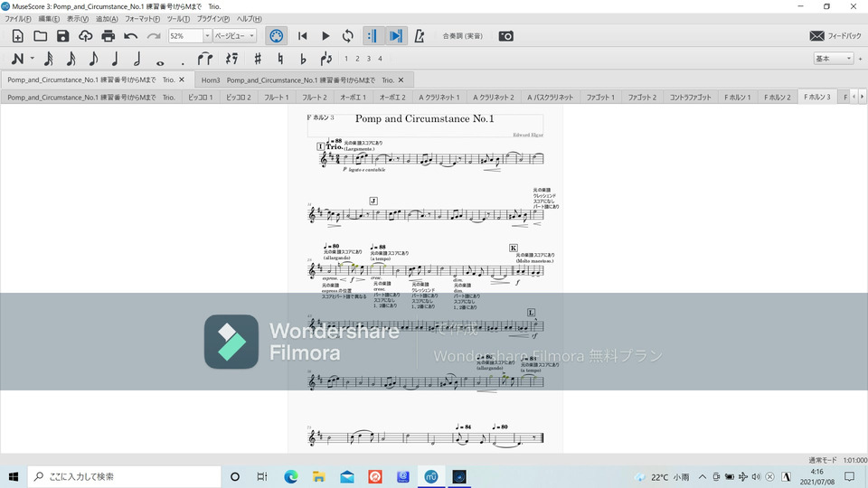The height and width of the screenshot is (488, 868).
Task: Toggle the metronome icon
Action: point(420,36)
